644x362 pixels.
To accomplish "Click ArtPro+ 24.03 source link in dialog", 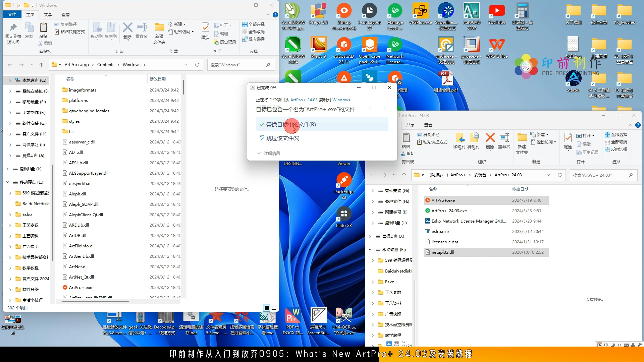I will coord(304,100).
